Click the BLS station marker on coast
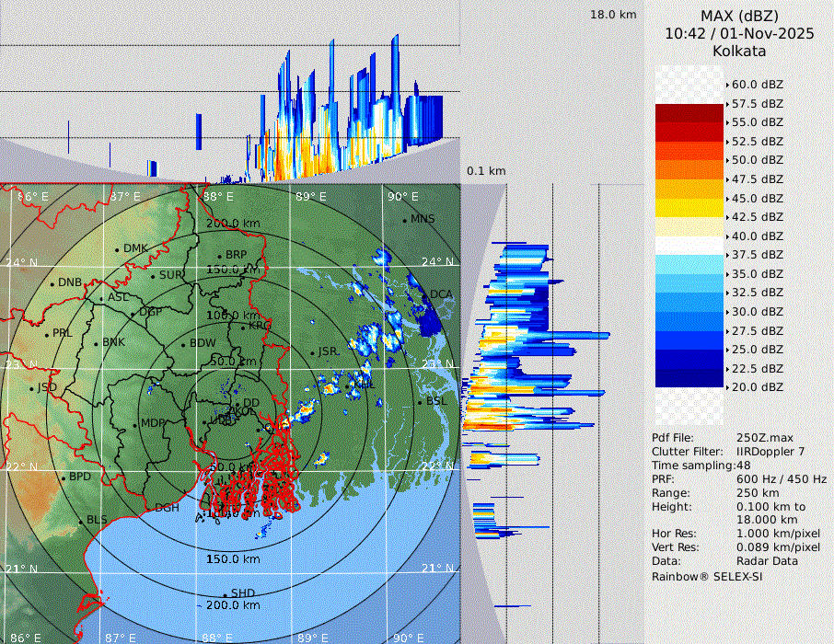Image resolution: width=834 pixels, height=644 pixels. 81,521
